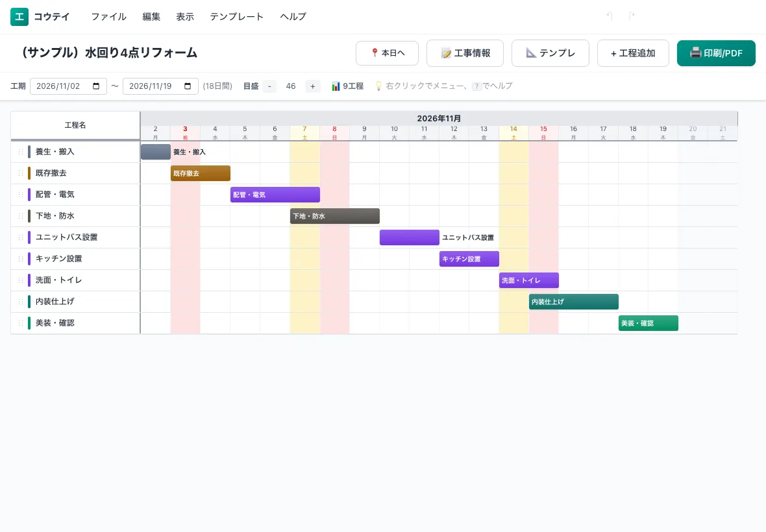Grab the drag handle for ユニットバス設置 row
This screenshot has width=766, height=532.
tap(21, 237)
